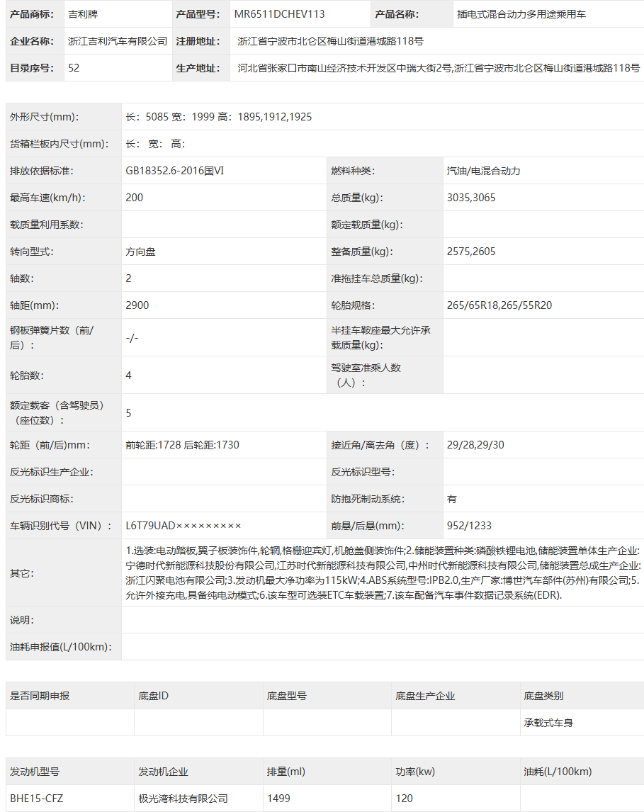The height and width of the screenshot is (812, 644).
Task: Click the 反光标识生产企业 label
Action: (52, 472)
